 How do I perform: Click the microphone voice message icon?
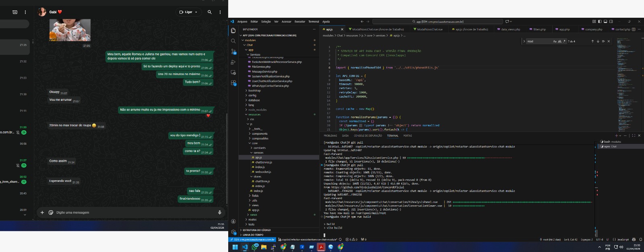[219, 212]
